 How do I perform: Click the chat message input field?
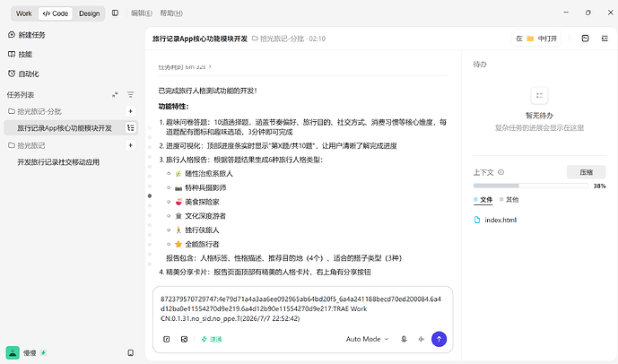302,308
